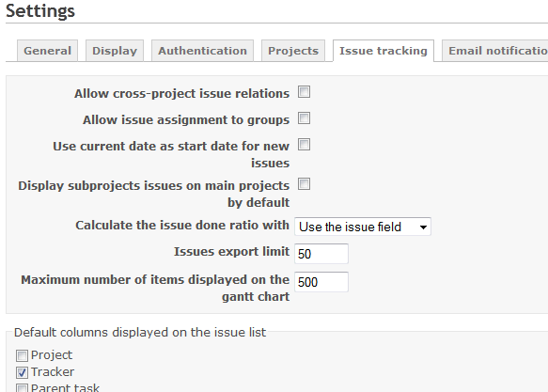Focus the Issues export limit field

(321, 254)
